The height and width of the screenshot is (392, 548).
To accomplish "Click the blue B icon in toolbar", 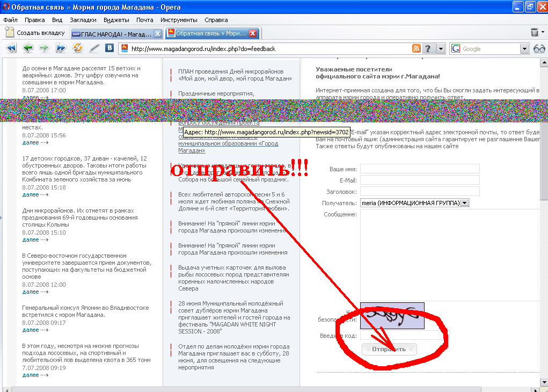I will pos(110,48).
